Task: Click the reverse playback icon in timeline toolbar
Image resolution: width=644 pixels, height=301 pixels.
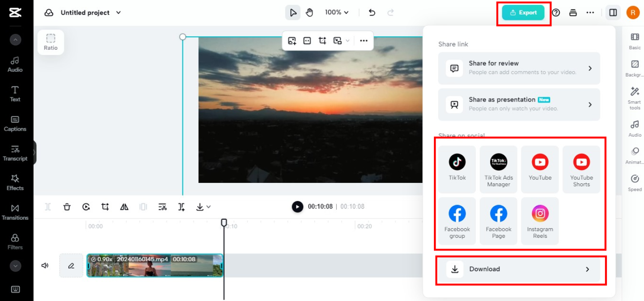Action: point(86,207)
